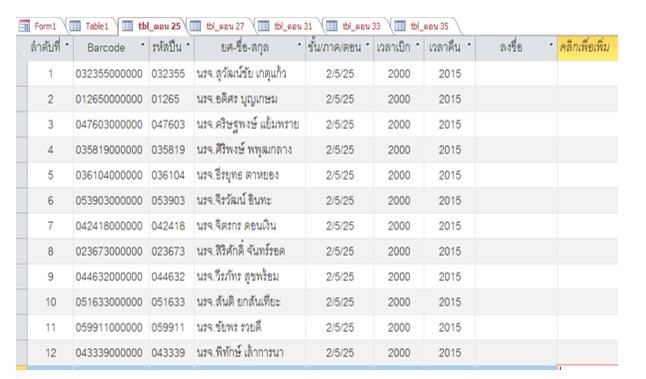
Task: Click gun code cell 023673
Action: [x=172, y=251]
